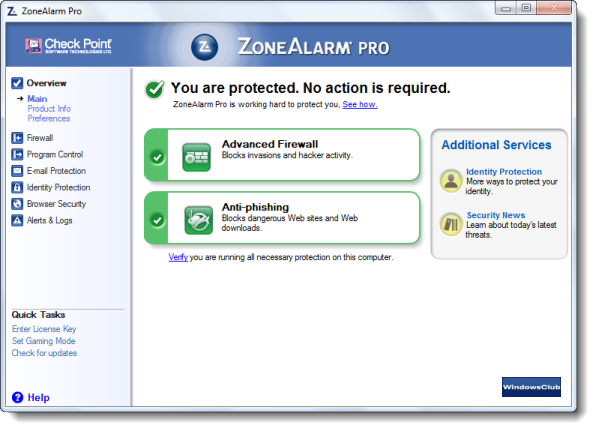The width and height of the screenshot is (596, 431).
Task: Click the Identity Protection padlock icon
Action: (17, 187)
